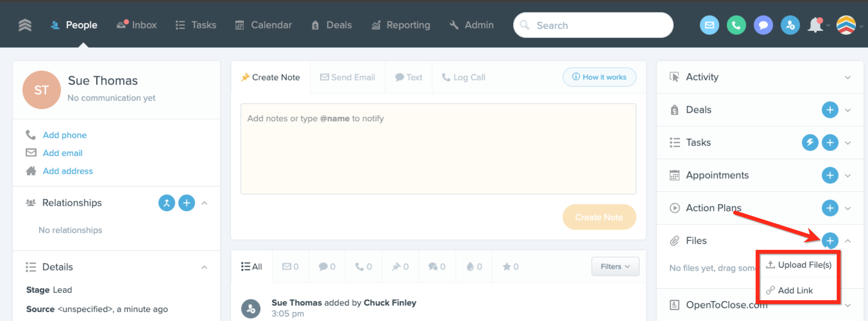Switch to the Send Email tab

[347, 77]
